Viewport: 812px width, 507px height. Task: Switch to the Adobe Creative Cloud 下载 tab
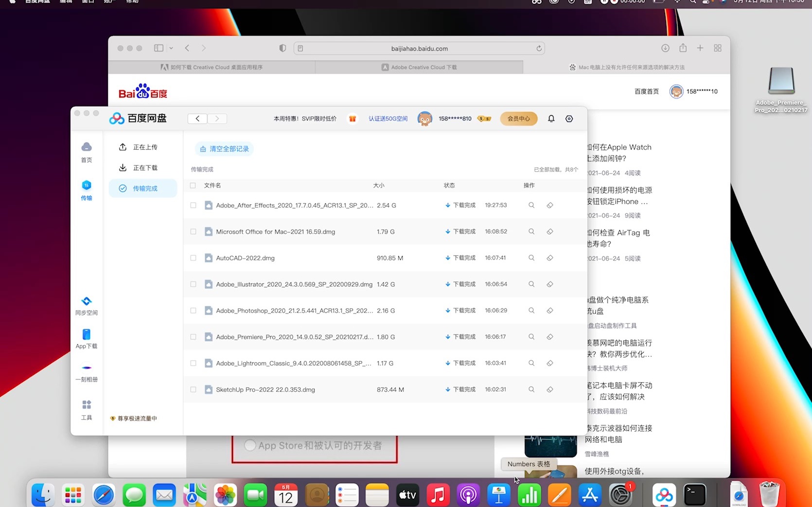[x=419, y=67]
